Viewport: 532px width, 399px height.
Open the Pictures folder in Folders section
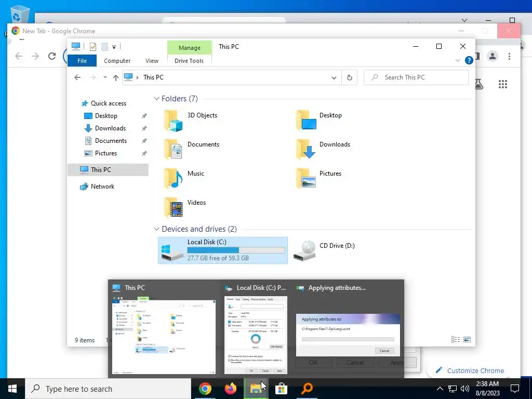click(x=306, y=179)
